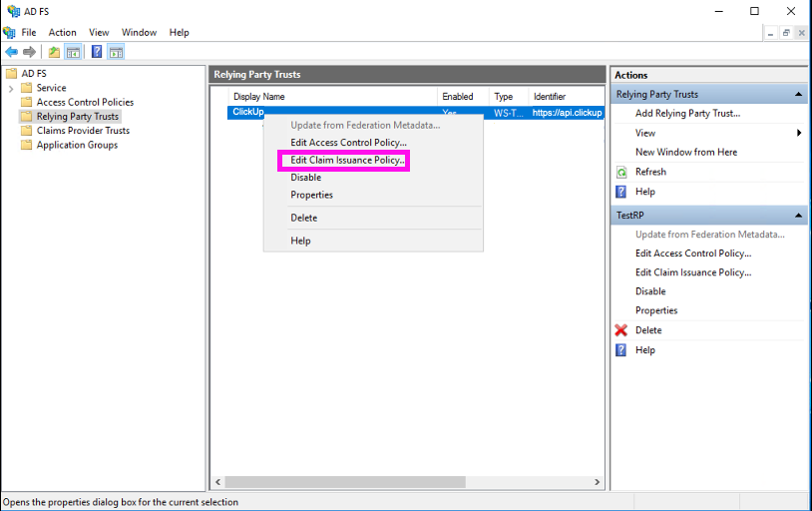Expand the Service node in the tree
Image resolution: width=812 pixels, height=511 pixels.
(12, 88)
